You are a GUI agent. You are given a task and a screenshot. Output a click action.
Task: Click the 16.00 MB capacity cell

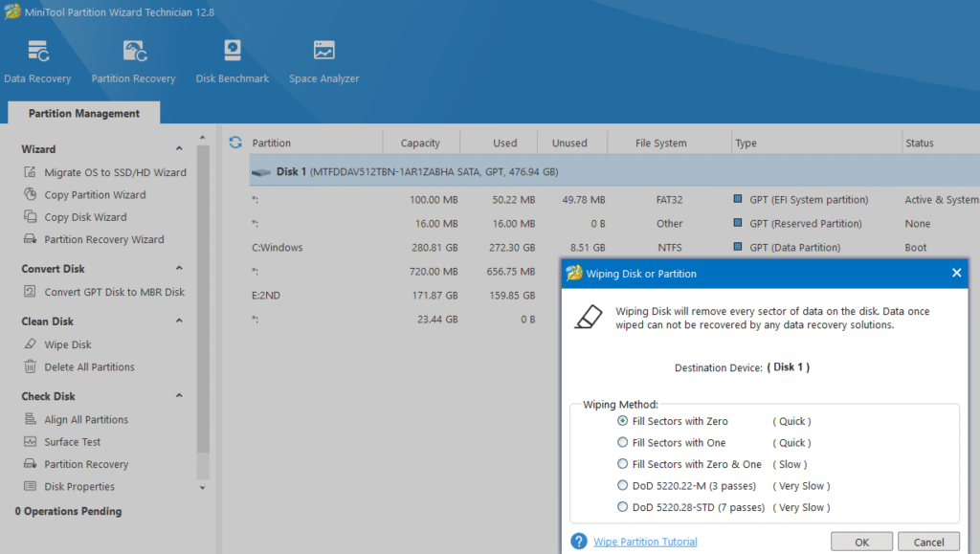tap(436, 224)
